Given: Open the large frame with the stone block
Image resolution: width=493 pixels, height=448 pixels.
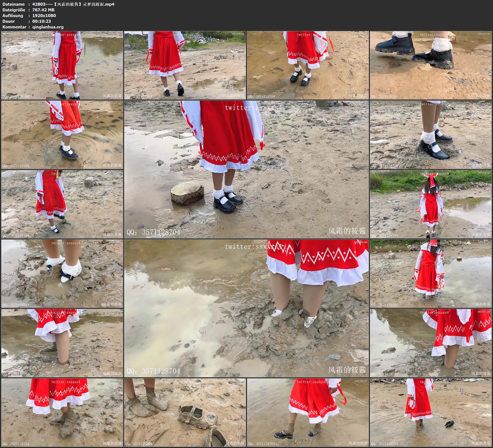Looking at the screenshot, I should [246, 169].
